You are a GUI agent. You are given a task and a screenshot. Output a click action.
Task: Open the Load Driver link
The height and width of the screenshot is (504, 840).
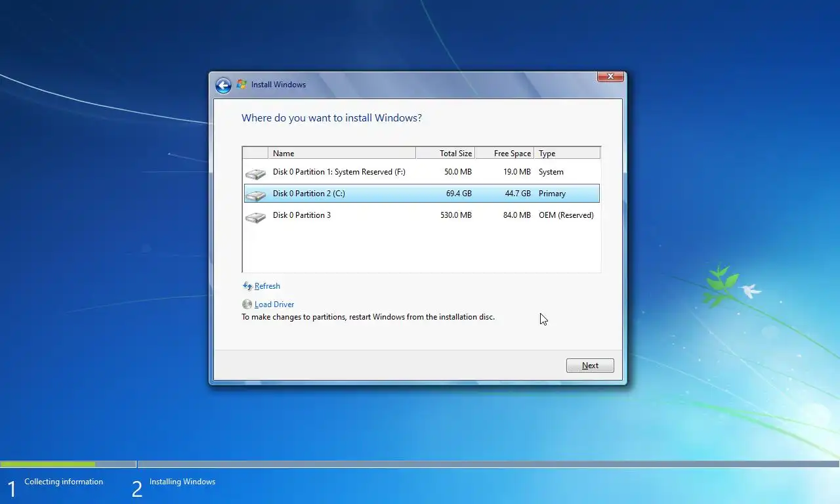click(274, 304)
